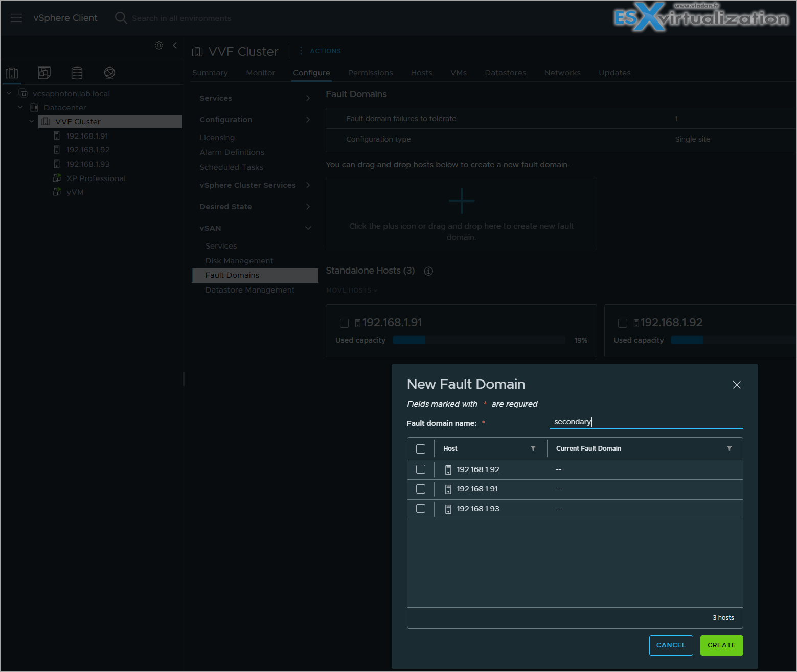This screenshot has height=672, width=797.
Task: Select XP Professional VM in tree
Action: coord(96,178)
